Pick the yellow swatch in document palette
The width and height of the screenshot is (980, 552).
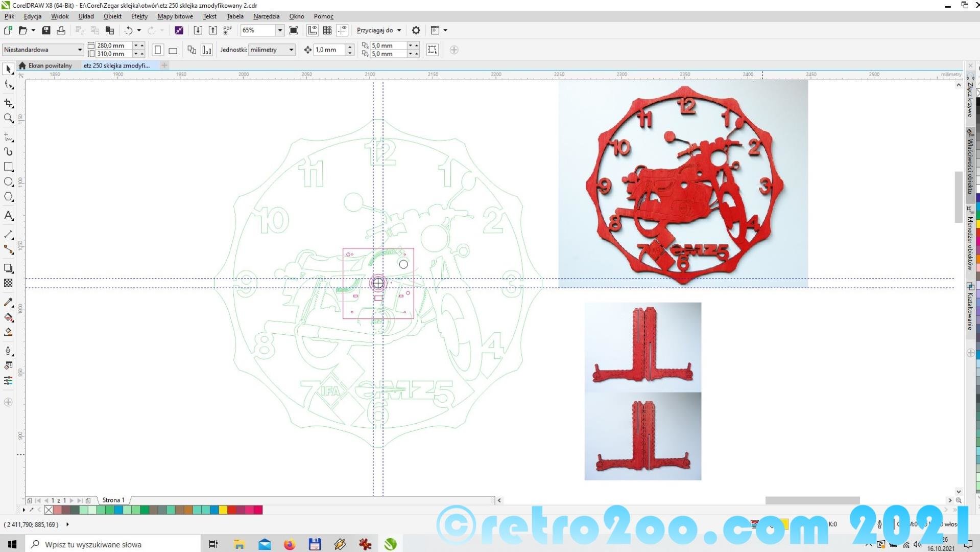click(223, 510)
